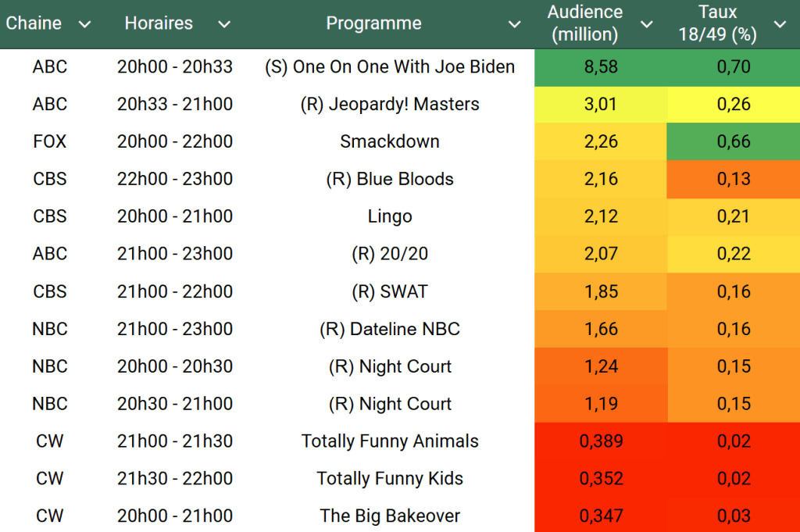Select the Chaine column header

(34, 23)
